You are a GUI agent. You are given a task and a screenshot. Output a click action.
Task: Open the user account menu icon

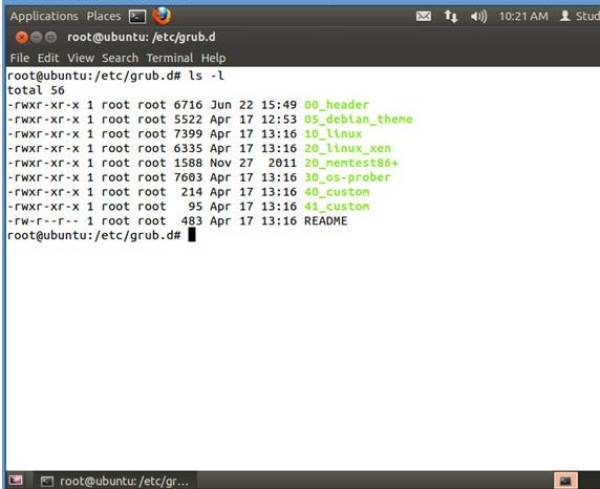pyautogui.click(x=566, y=16)
